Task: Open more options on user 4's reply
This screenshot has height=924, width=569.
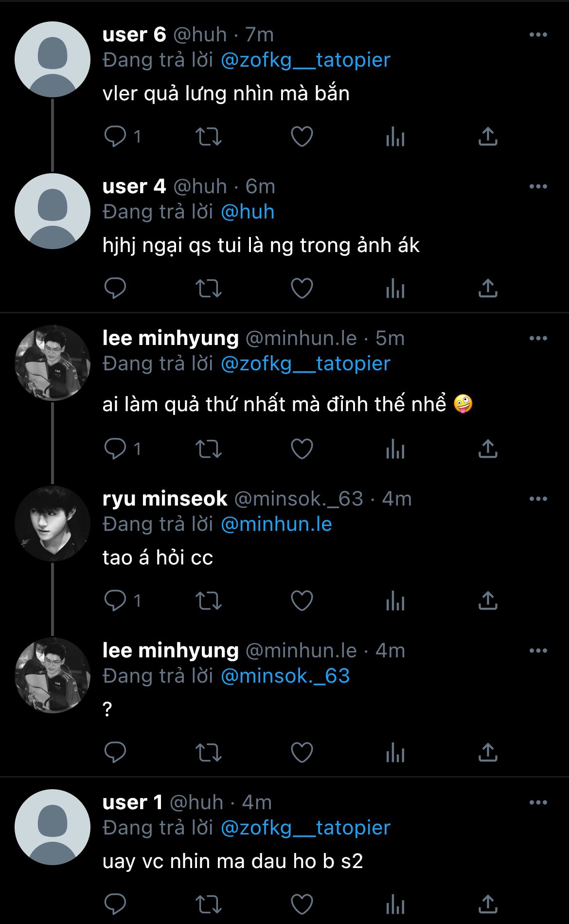Action: (x=538, y=186)
